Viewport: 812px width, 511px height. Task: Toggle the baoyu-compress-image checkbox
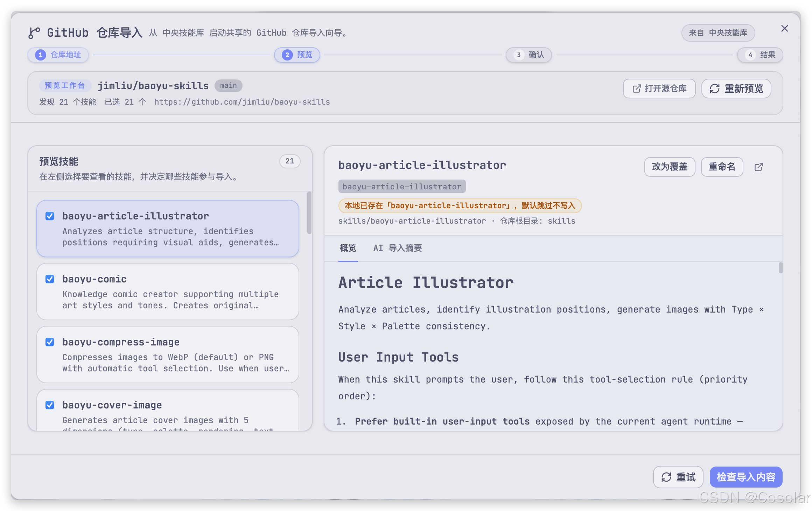50,342
